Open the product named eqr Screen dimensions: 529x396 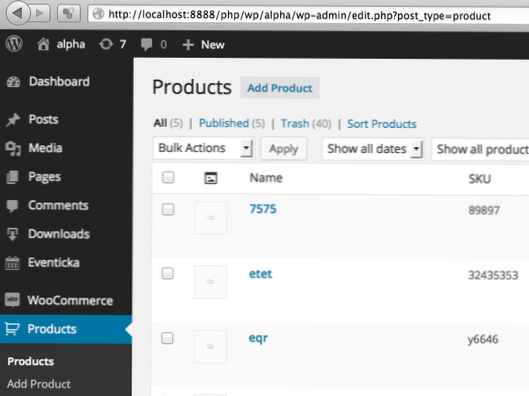[258, 338]
